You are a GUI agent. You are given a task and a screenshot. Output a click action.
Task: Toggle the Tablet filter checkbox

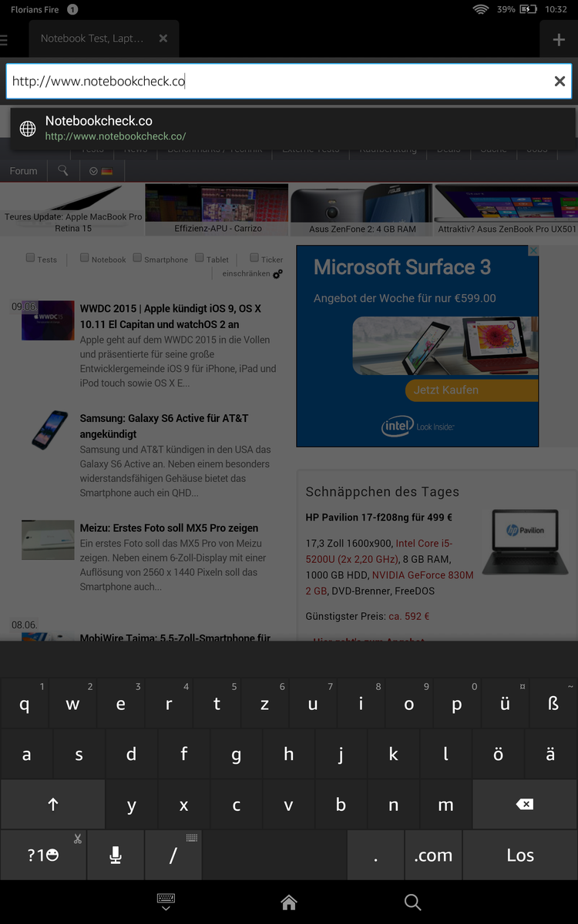[x=200, y=258]
